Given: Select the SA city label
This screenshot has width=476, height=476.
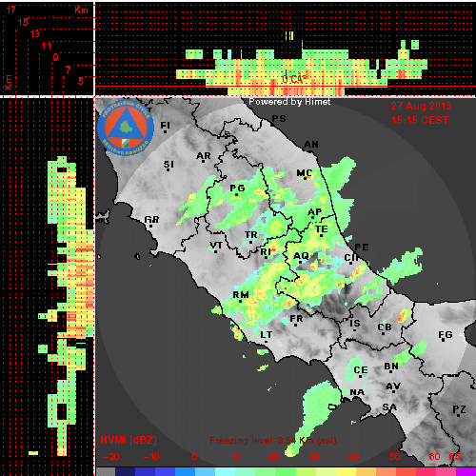Looking at the screenshot, I should 389,407.
